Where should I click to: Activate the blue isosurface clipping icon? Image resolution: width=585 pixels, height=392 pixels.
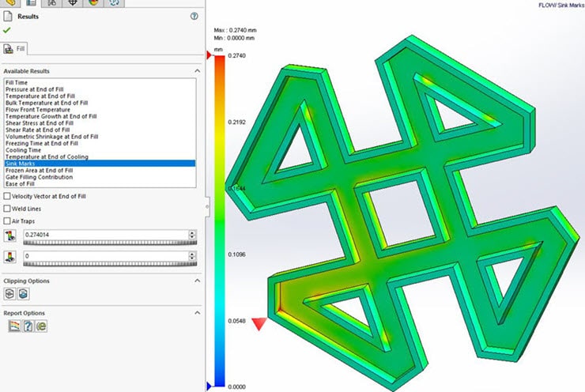pyautogui.click(x=23, y=294)
